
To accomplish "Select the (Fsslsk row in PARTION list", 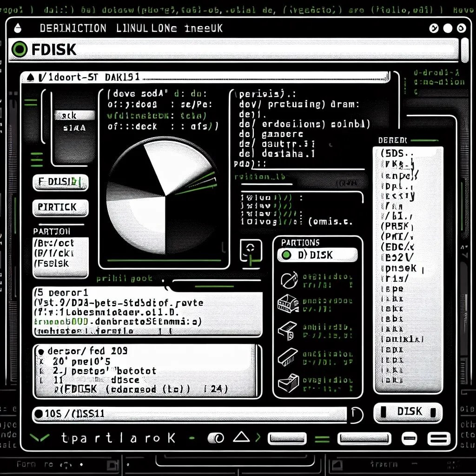I will pos(52,263).
